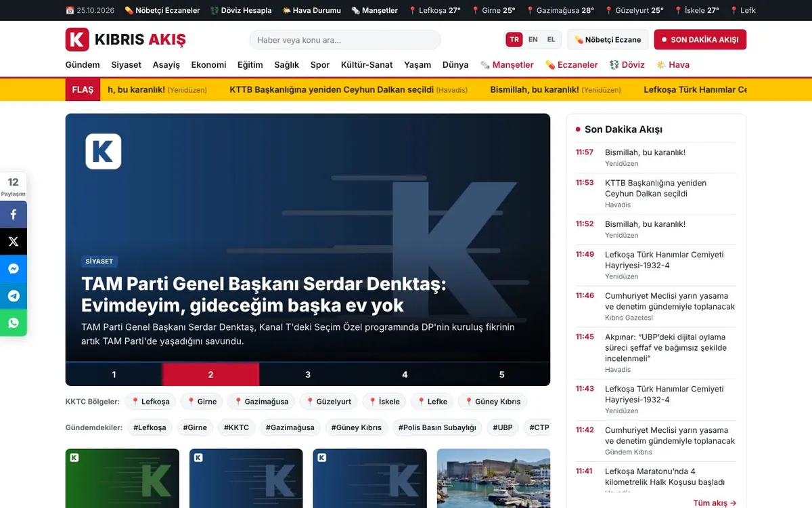Viewport: 812px width, 508px height.
Task: Click the #UBP trending tag
Action: pyautogui.click(x=503, y=427)
